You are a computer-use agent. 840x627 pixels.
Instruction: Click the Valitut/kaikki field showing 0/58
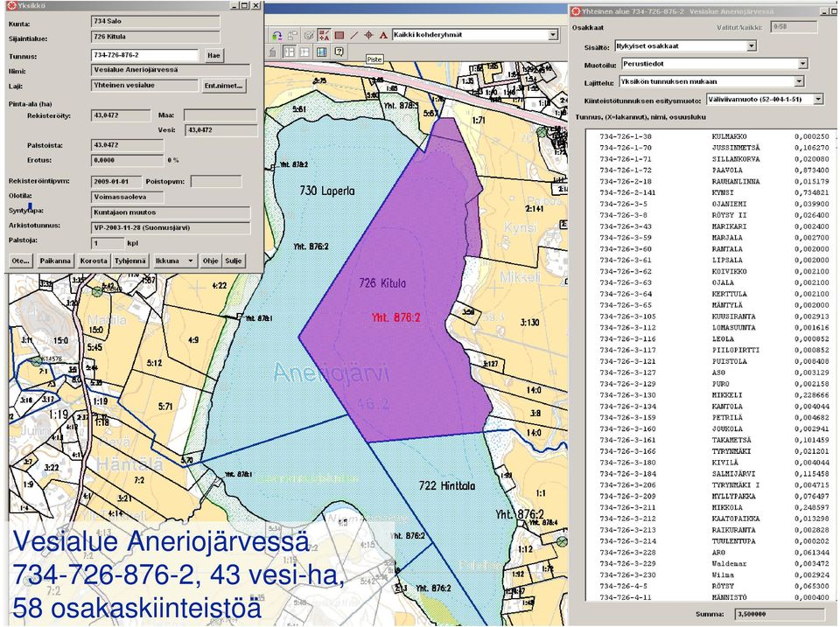pyautogui.click(x=794, y=27)
